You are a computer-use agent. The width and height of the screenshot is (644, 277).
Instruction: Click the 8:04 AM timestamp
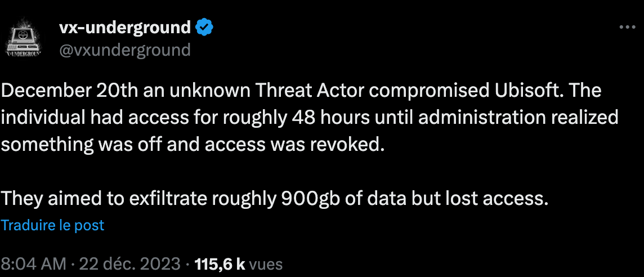[33, 264]
